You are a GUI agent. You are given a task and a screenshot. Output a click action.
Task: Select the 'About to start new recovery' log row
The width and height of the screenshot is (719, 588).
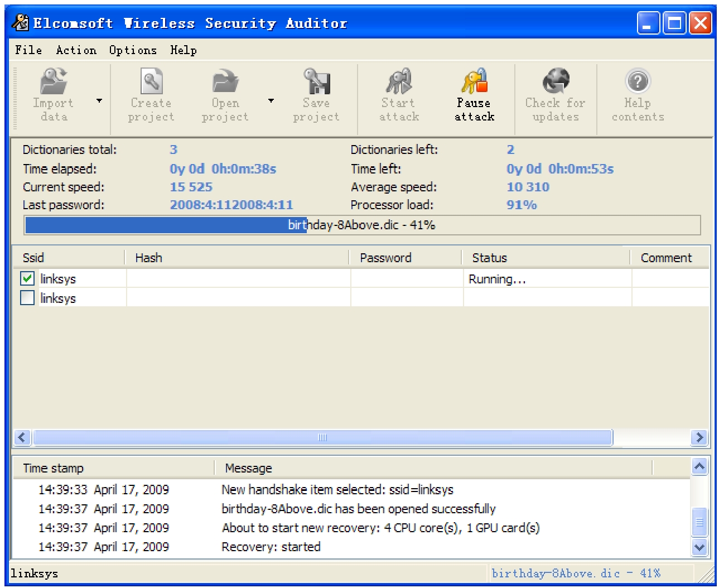380,528
